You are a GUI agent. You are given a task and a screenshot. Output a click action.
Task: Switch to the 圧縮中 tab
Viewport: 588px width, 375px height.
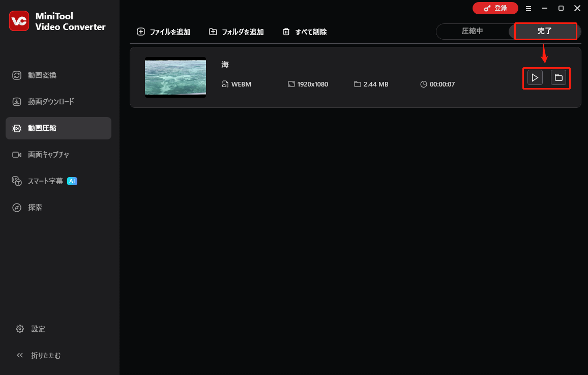tap(473, 31)
